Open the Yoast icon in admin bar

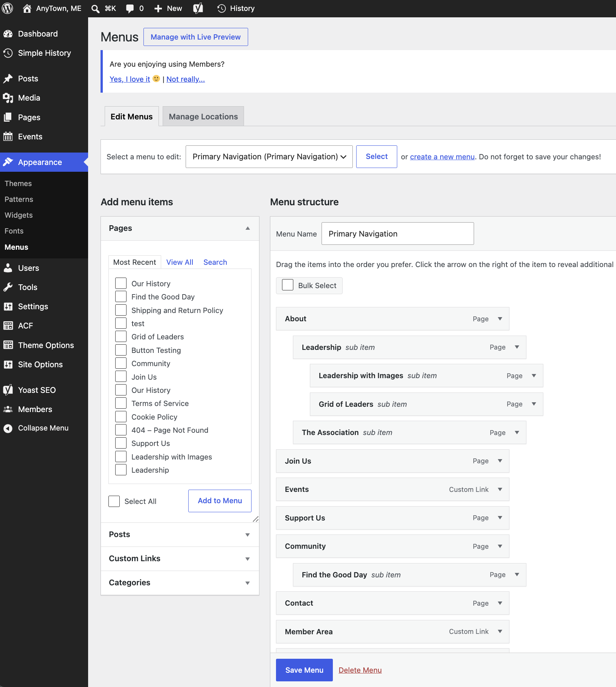click(198, 8)
